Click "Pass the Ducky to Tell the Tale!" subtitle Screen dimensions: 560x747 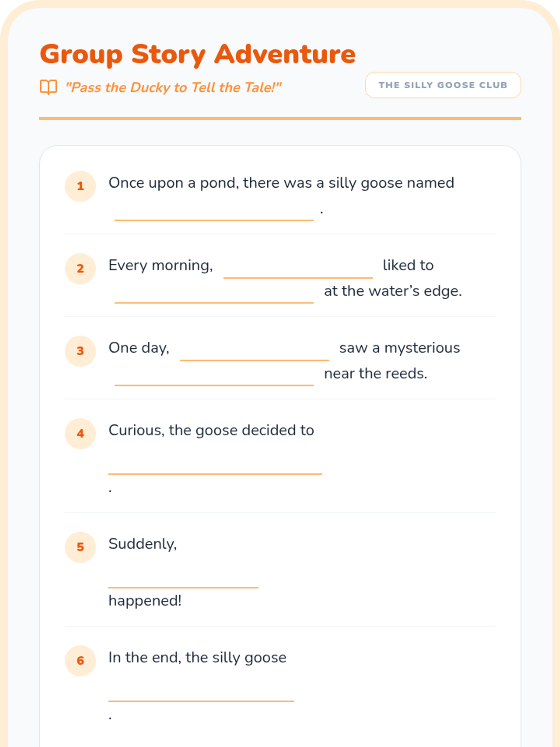coord(174,87)
